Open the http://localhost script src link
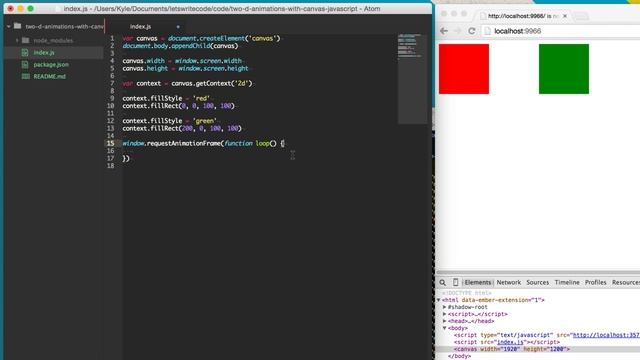The height and width of the screenshot is (360, 640). tap(606, 335)
